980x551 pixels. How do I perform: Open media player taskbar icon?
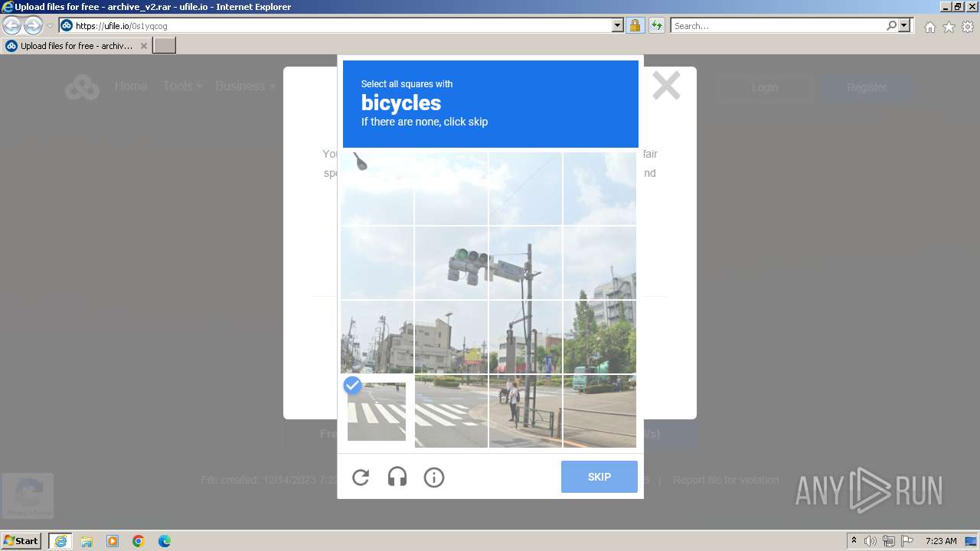113,541
